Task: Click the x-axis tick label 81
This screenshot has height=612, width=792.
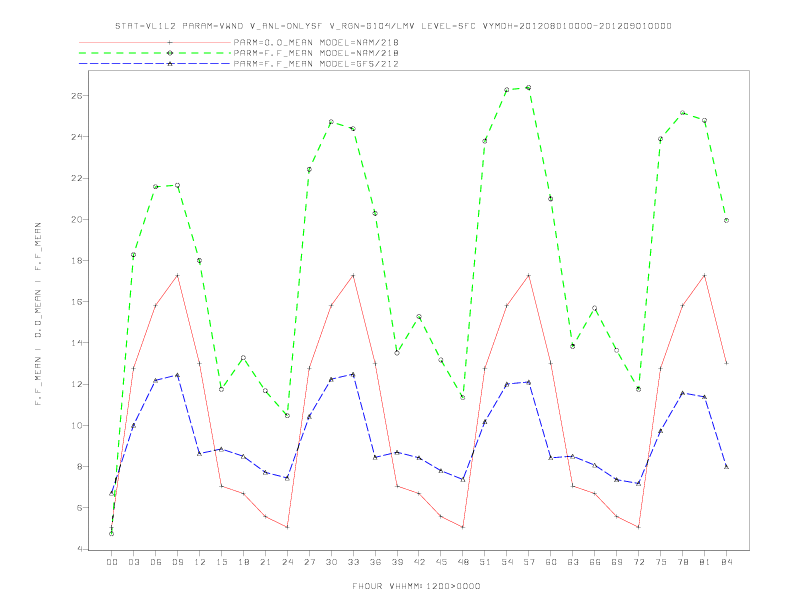Action: (705, 562)
